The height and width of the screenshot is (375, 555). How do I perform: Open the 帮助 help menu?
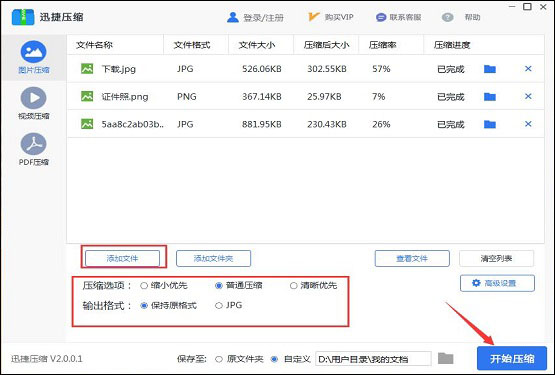click(x=472, y=17)
